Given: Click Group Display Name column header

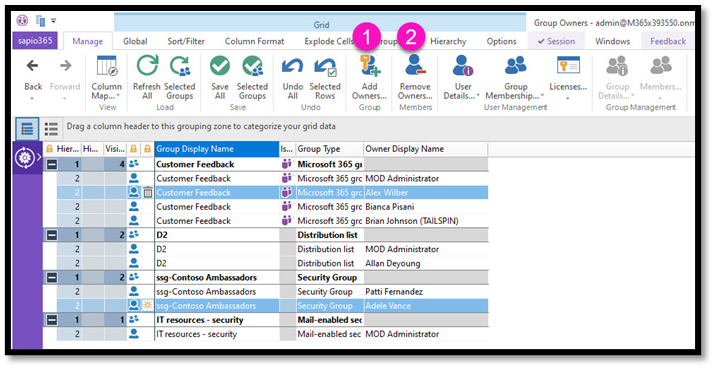Looking at the screenshot, I should [x=217, y=149].
